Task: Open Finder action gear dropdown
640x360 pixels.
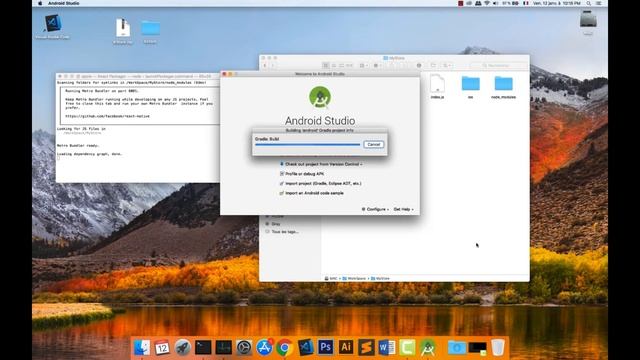Action: 377,65
